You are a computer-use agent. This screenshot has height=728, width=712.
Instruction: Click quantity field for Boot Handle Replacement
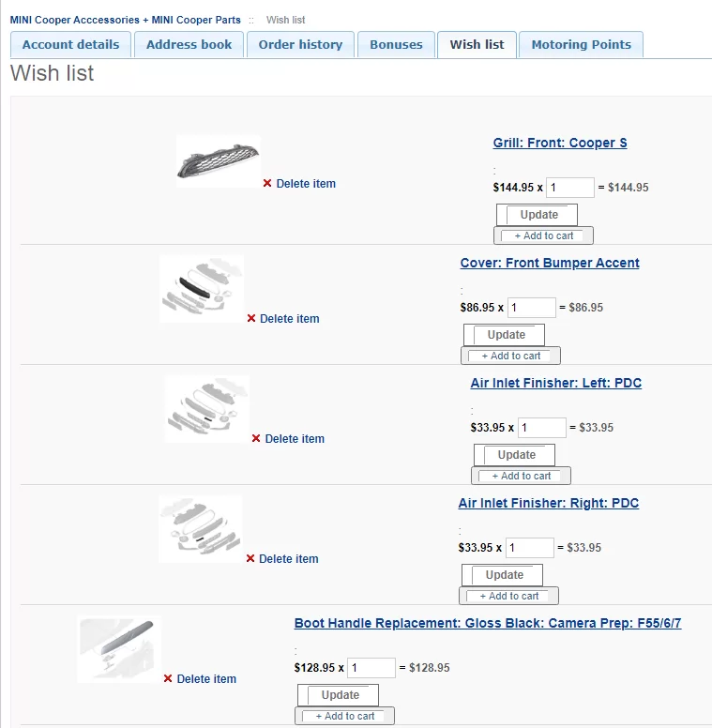coord(371,668)
